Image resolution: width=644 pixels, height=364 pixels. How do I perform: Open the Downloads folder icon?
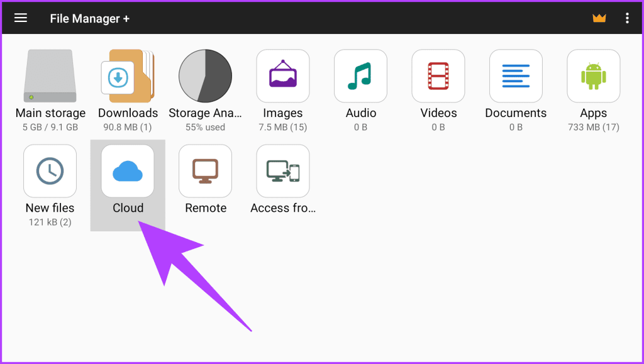coord(128,76)
